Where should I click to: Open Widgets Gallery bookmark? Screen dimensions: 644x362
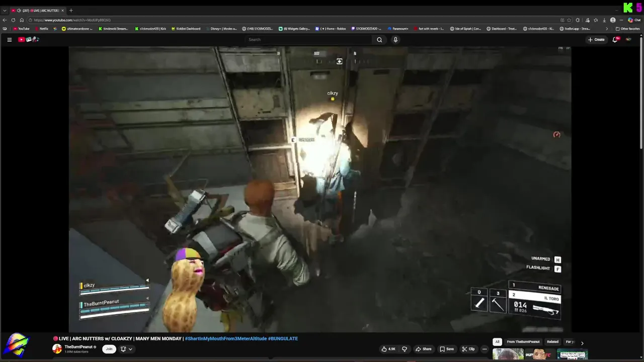294,29
